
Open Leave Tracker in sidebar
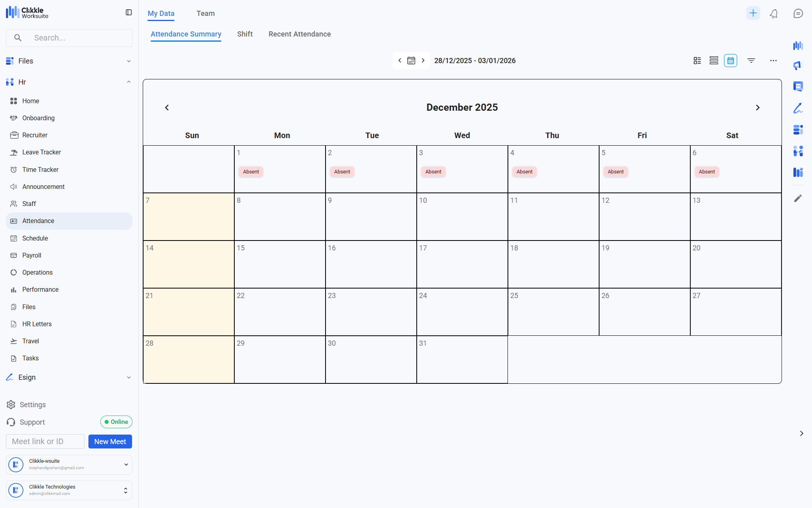point(41,152)
